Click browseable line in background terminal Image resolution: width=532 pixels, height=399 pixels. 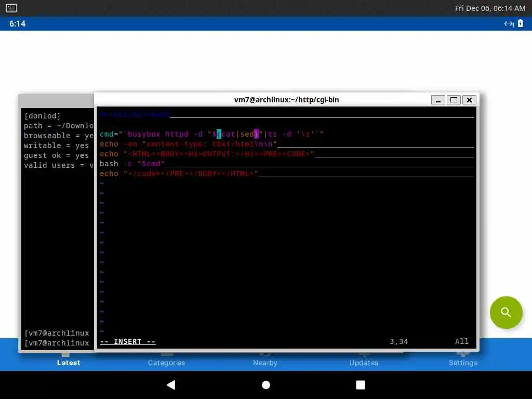[59, 136]
